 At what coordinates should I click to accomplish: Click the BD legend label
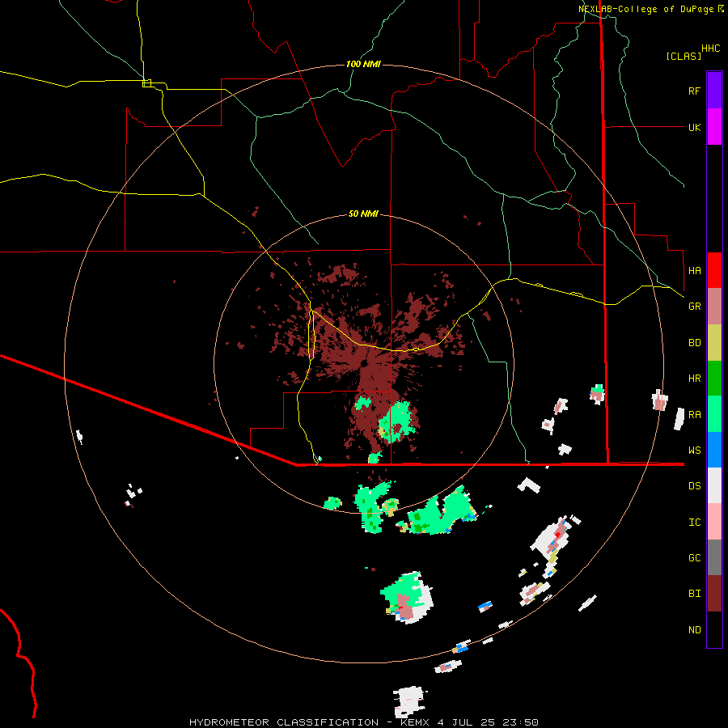(x=694, y=342)
